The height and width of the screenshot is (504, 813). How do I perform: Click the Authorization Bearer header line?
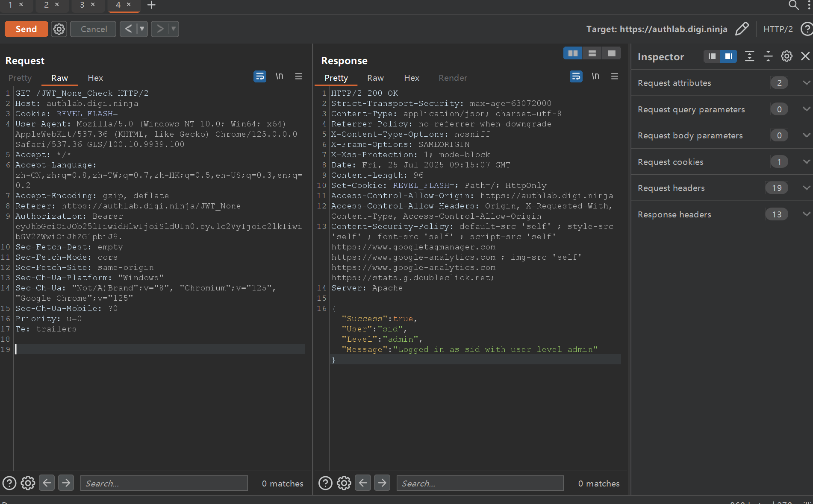69,216
